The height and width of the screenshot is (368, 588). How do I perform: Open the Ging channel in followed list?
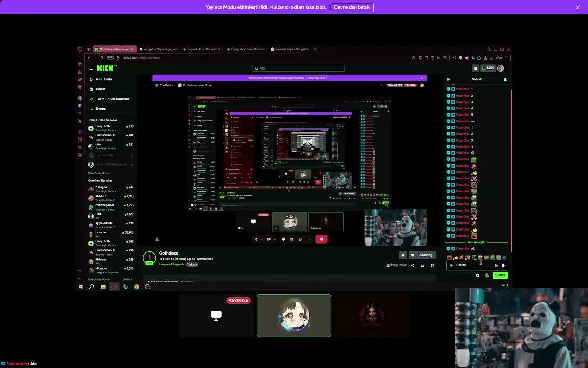(111, 146)
